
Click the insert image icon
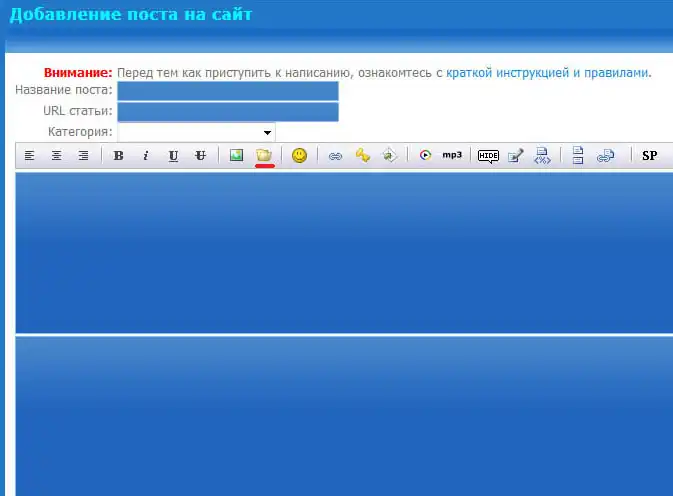click(237, 155)
